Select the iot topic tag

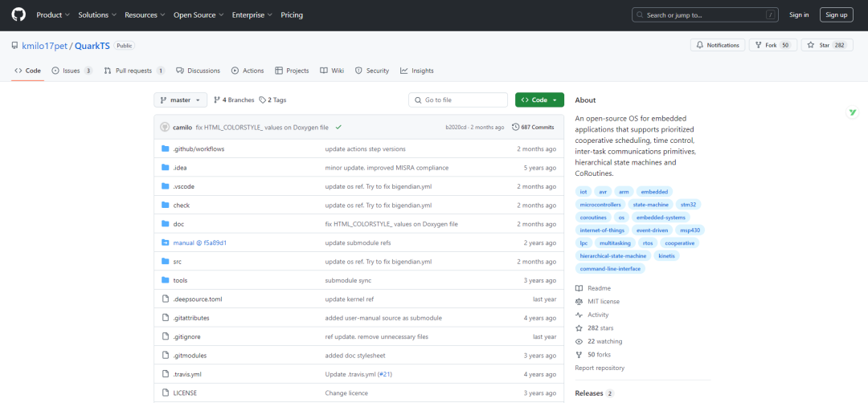583,192
